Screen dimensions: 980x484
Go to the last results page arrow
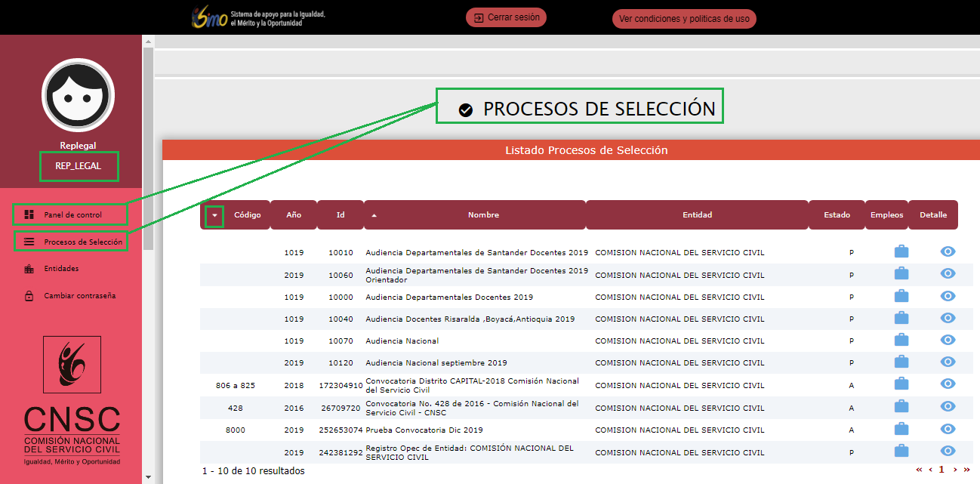click(x=967, y=470)
